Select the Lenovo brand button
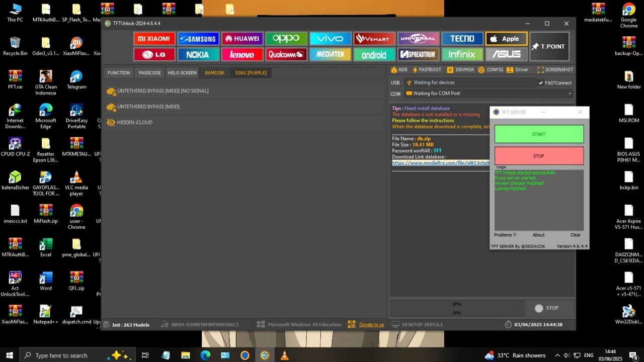The width and height of the screenshot is (644, 362). tap(242, 54)
